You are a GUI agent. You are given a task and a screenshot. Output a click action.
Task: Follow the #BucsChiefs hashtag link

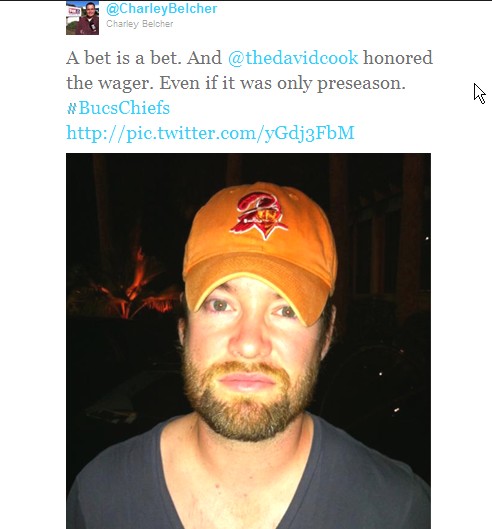[118, 108]
